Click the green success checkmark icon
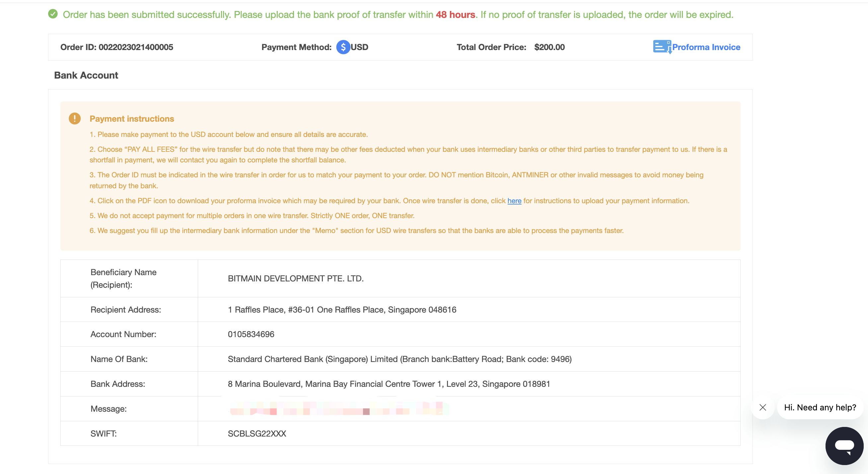868x474 pixels. click(x=53, y=14)
